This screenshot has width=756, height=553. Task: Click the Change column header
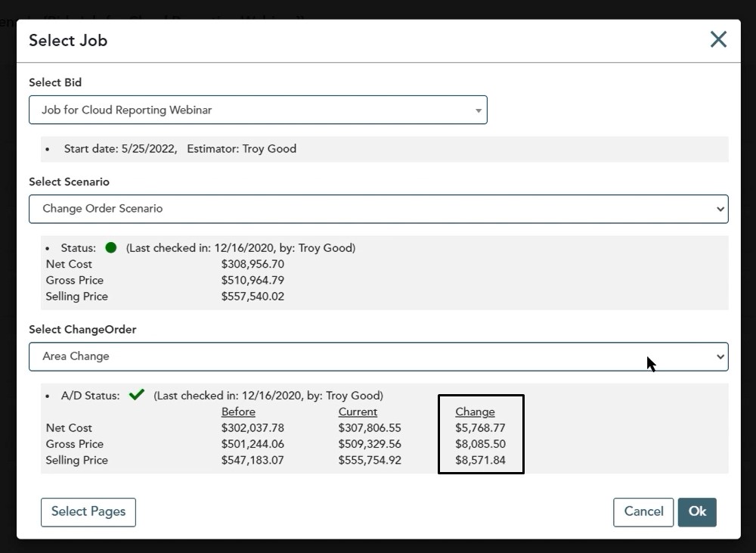click(475, 412)
